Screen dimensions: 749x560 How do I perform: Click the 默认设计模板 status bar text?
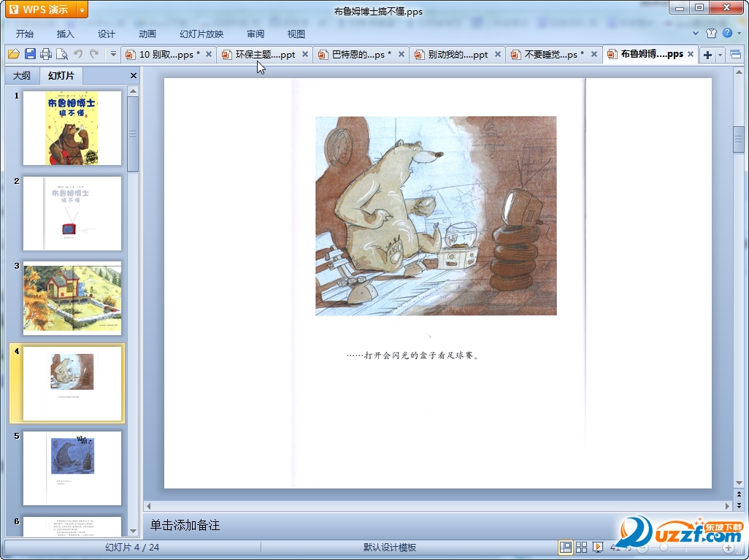(390, 548)
